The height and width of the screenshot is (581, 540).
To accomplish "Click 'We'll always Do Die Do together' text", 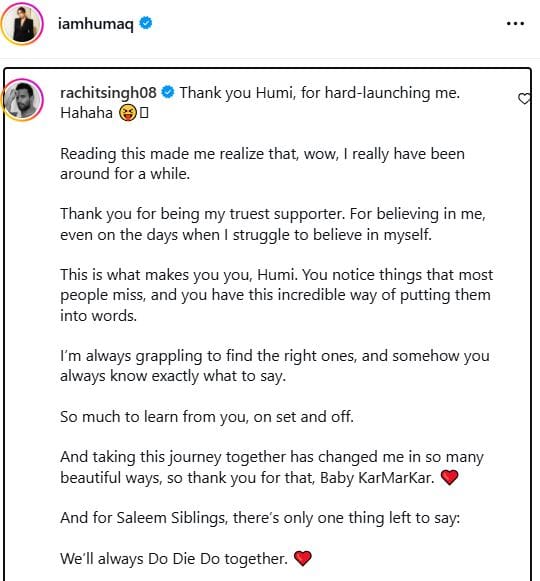I will (x=174, y=559).
